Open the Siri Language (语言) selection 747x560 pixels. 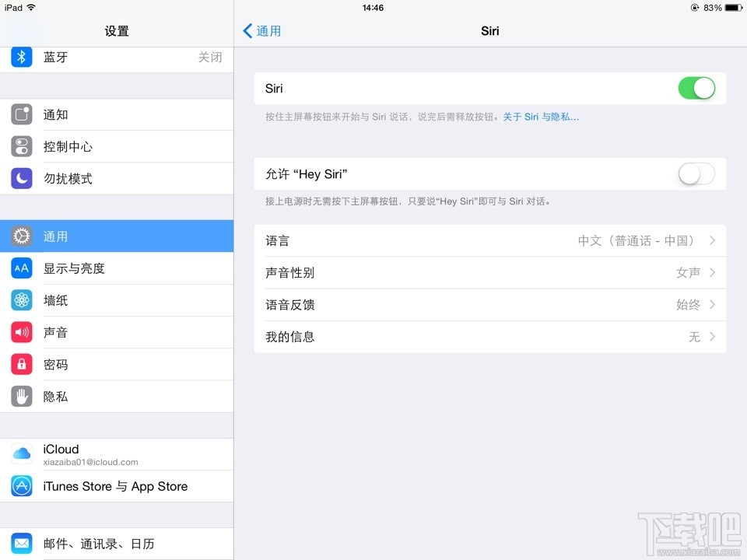coord(490,240)
